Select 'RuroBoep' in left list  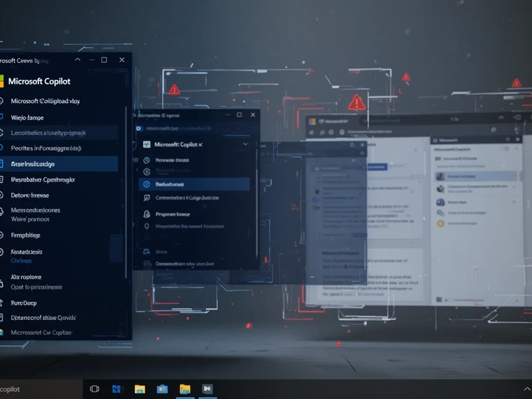point(24,303)
